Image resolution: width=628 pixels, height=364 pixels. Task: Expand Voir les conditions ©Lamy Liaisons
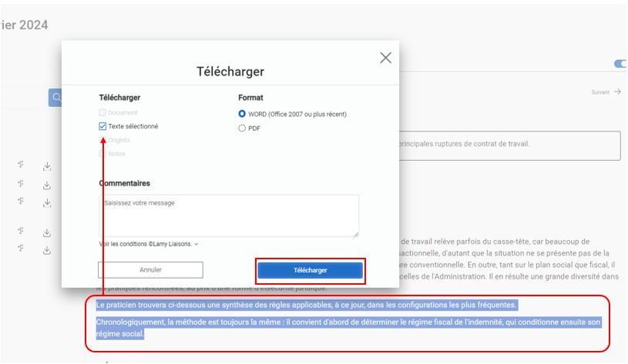tap(149, 244)
